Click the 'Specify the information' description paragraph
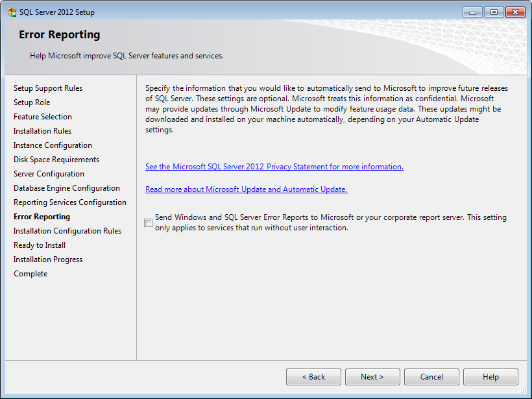532x399 pixels. 327,109
